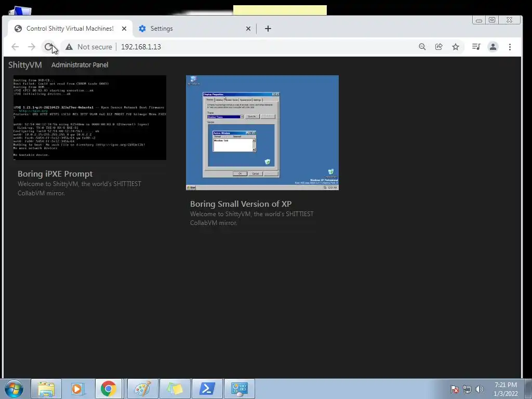Close the Control Shitty Virtual Machines tab
The height and width of the screenshot is (399, 532).
click(124, 29)
